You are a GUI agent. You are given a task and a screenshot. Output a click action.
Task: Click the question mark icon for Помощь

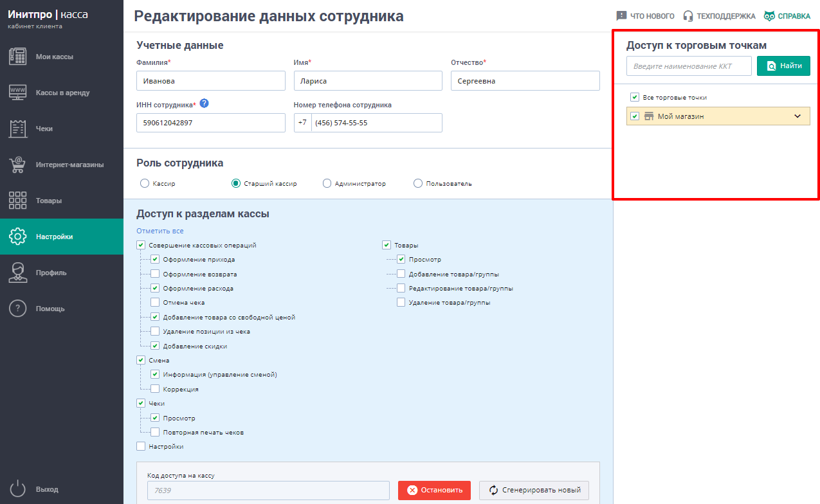(x=17, y=309)
